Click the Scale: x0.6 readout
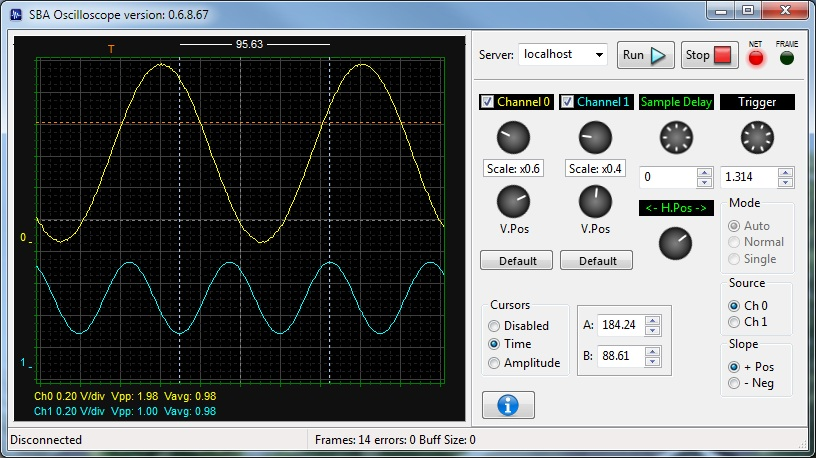Screen dimensions: 816x458 (513, 169)
